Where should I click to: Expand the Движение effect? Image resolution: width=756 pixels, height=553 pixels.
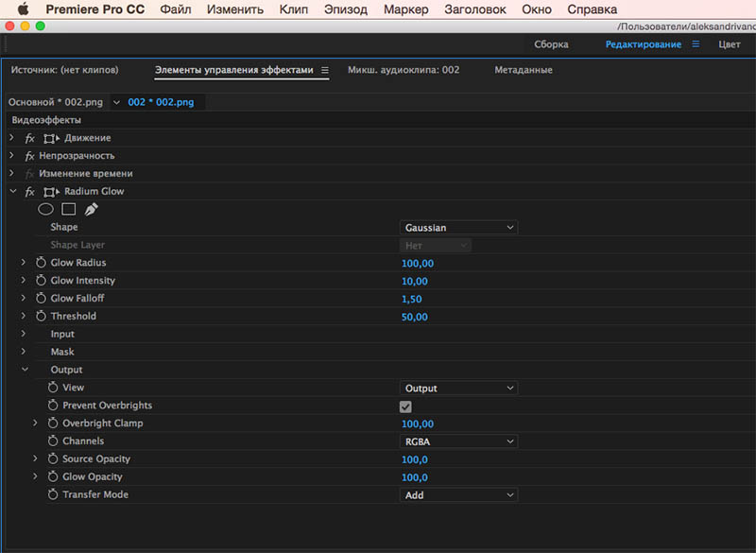tap(11, 138)
